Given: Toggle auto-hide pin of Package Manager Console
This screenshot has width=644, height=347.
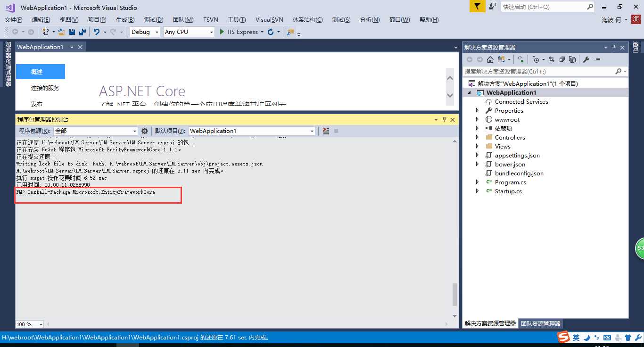Looking at the screenshot, I should tap(444, 120).
